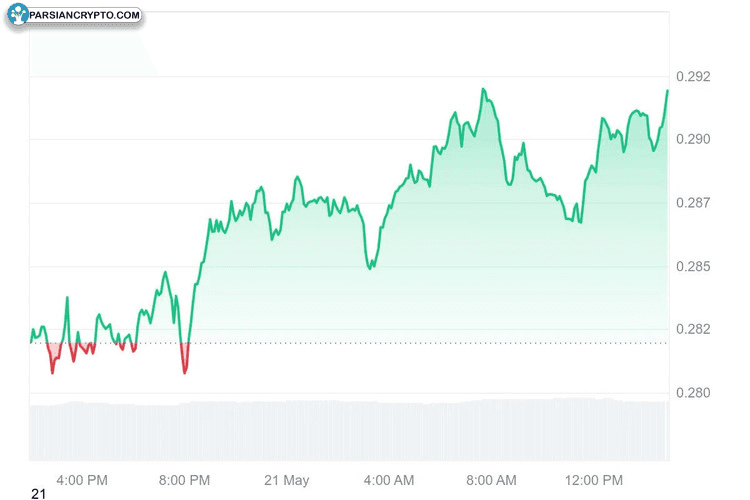Click the 0.282 price axis label
Screen dimensions: 750x500
coord(693,329)
